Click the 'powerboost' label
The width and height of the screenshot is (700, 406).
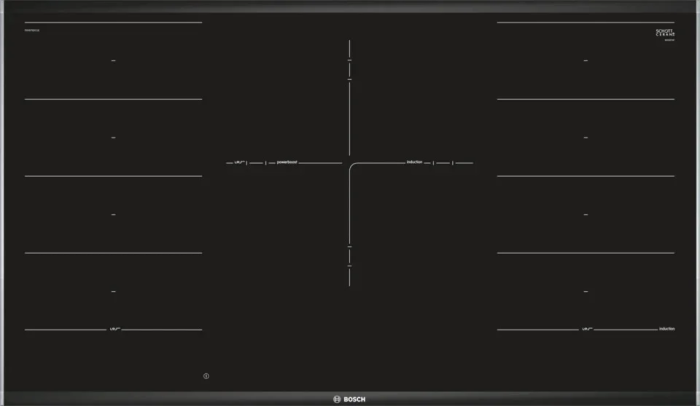287,162
